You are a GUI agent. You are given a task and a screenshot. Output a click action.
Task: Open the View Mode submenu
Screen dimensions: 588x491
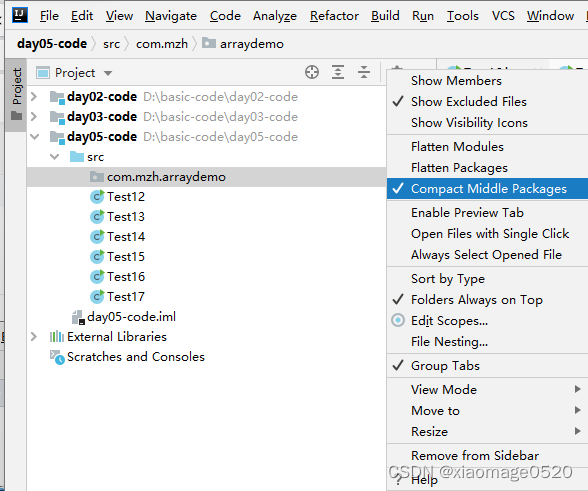click(x=488, y=390)
